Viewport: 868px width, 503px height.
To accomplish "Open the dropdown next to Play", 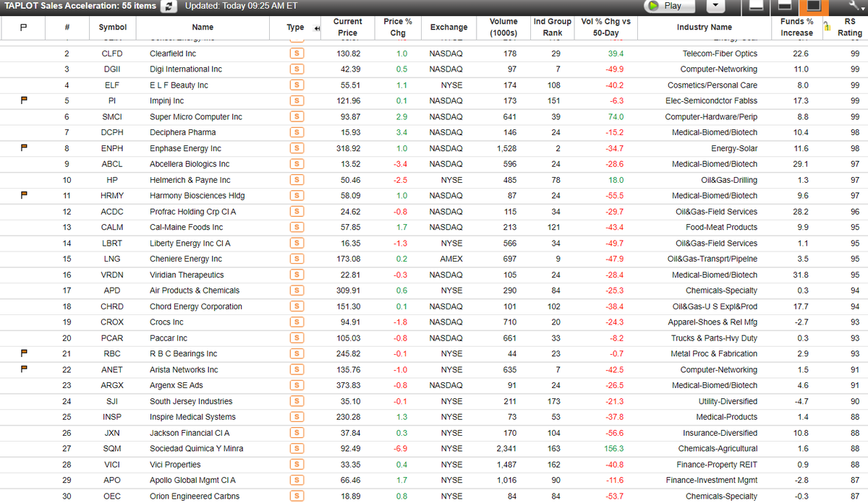I will pyautogui.click(x=715, y=6).
